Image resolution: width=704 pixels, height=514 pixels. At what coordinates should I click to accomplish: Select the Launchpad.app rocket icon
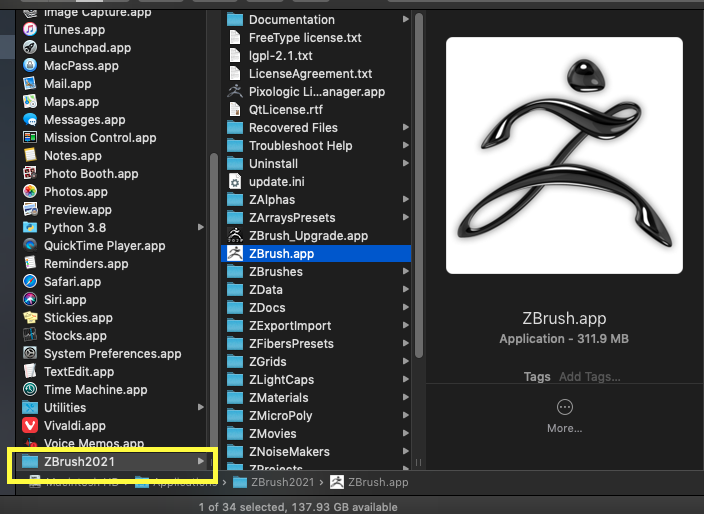pyautogui.click(x=30, y=48)
